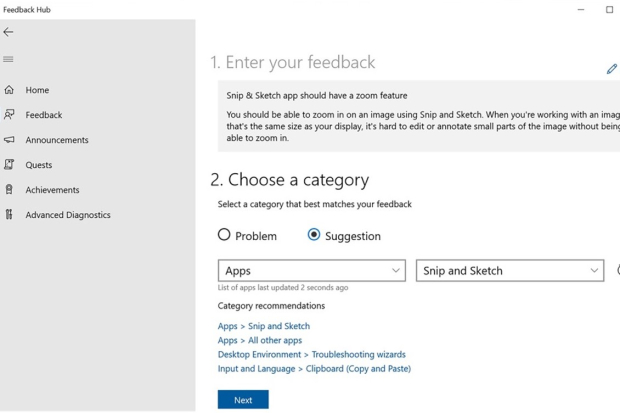Click the Quests icon in sidebar
620x413 pixels.
(9, 165)
